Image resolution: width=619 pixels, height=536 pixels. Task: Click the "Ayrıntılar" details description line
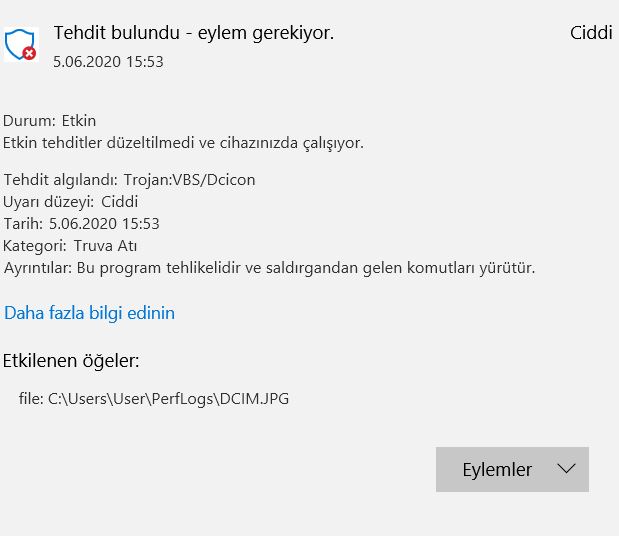coord(270,267)
